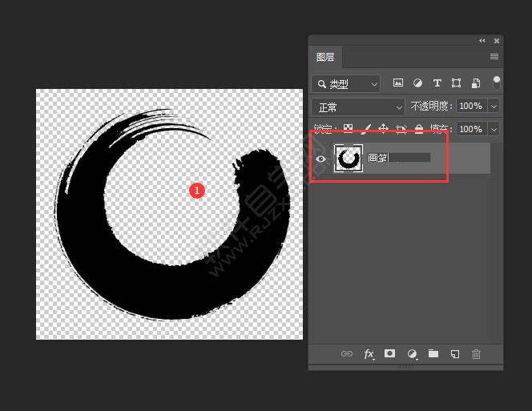Filter layers by adjustment layer icon

417,83
